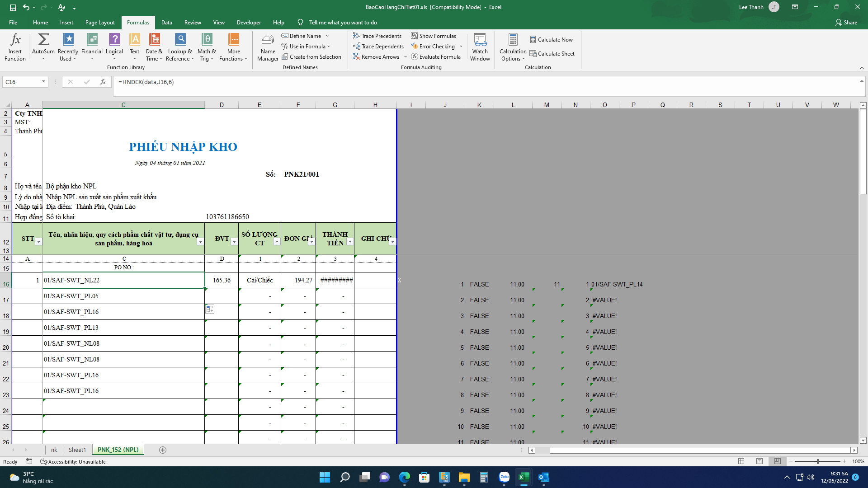This screenshot has width=868, height=488.
Task: Open More Functions menu
Action: point(233,47)
